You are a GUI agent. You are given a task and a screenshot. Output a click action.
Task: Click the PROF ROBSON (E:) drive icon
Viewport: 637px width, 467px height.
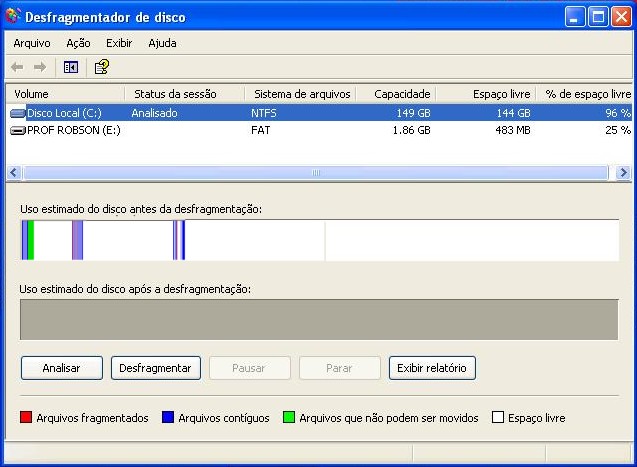18,131
